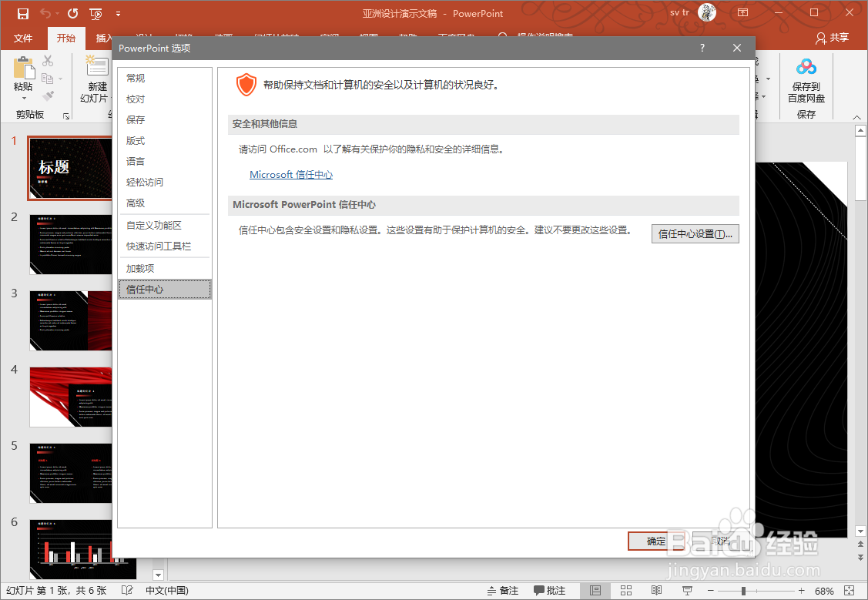The image size is (868, 600).
Task: Select 校对 Proofing category
Action: pos(165,99)
